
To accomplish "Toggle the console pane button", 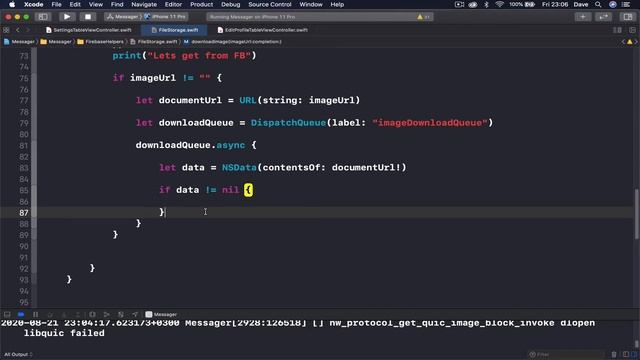I will (x=633, y=354).
